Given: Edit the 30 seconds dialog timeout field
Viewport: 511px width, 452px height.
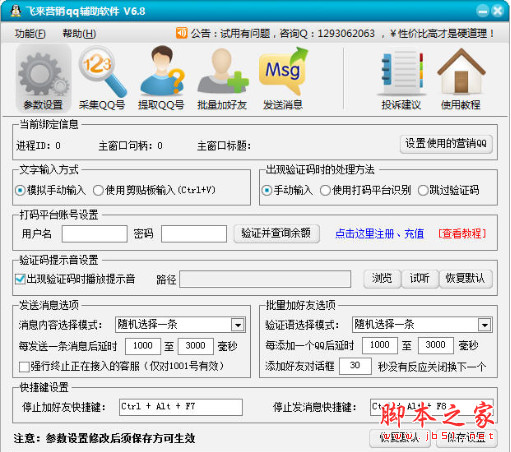Looking at the screenshot, I should click(x=355, y=366).
